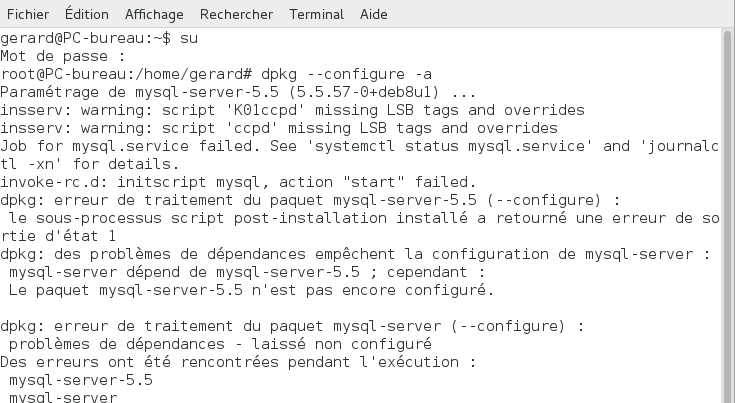Image resolution: width=735 pixels, height=403 pixels.
Task: Click the 'su' command on first line
Action: click(189, 38)
